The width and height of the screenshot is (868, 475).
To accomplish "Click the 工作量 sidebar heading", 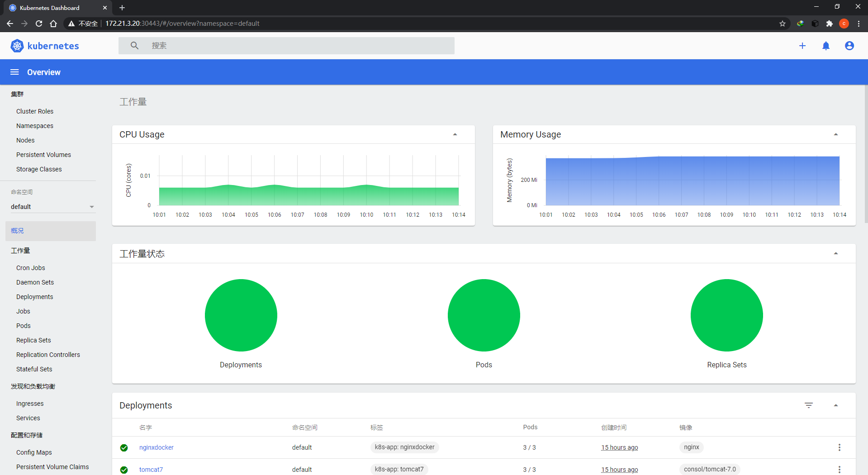I will [20, 251].
